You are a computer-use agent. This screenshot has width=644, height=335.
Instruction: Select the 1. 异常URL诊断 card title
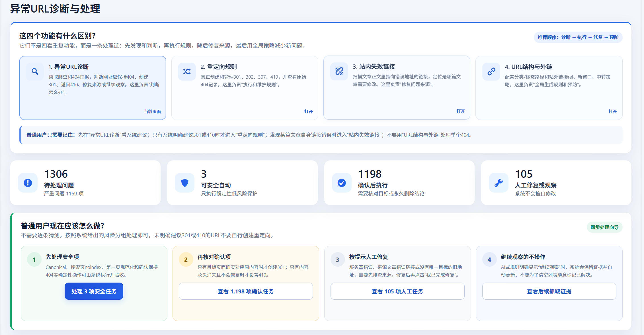pyautogui.click(x=69, y=67)
